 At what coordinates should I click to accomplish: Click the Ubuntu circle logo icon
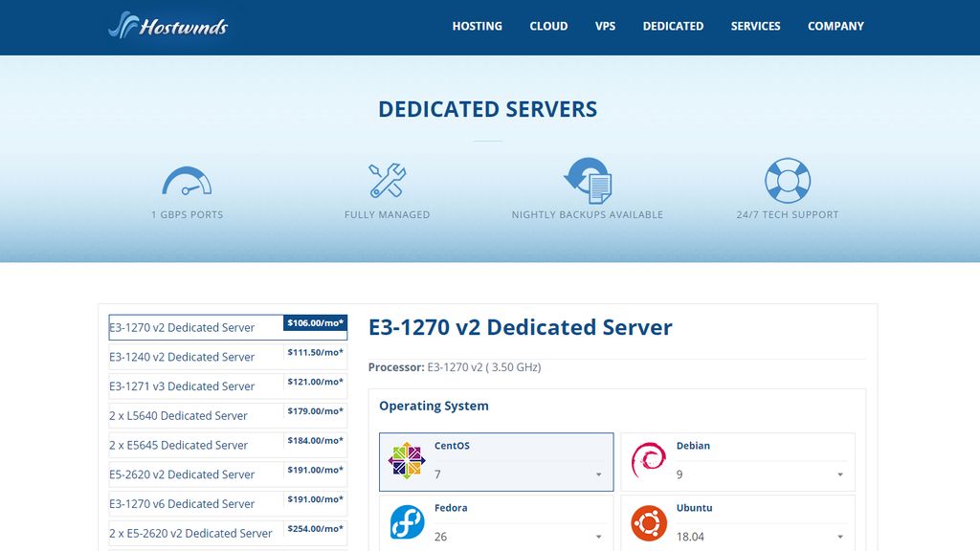[x=648, y=521]
